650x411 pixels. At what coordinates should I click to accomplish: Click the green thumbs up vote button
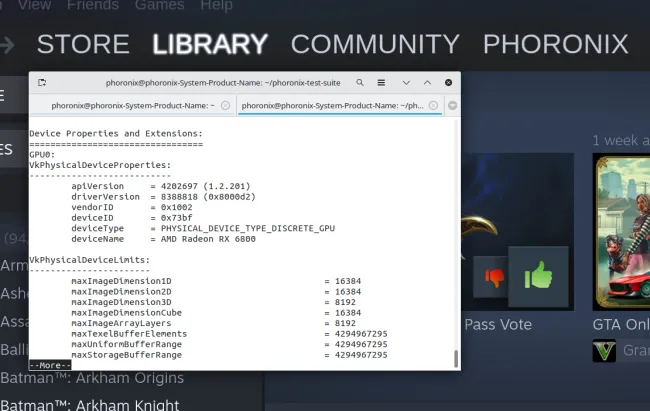[538, 276]
